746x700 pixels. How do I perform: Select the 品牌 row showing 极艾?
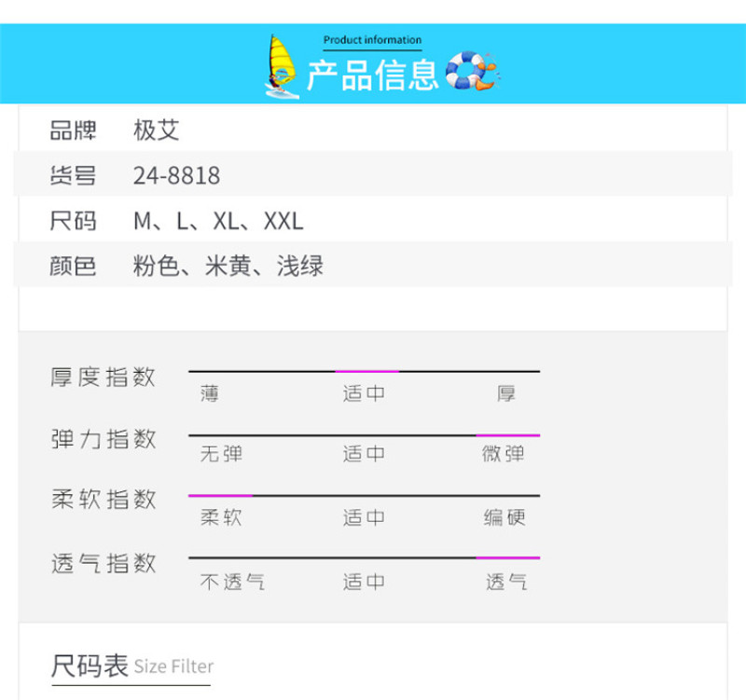[157, 130]
